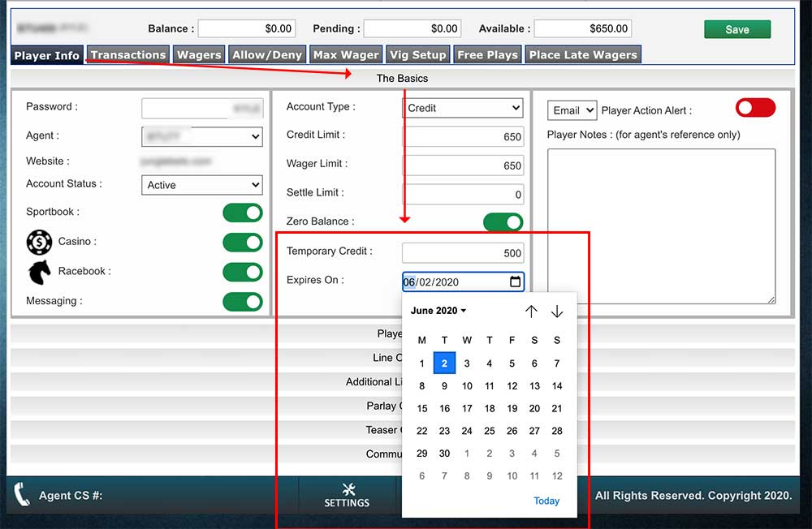This screenshot has height=529, width=812.
Task: Go to next month with the down arrow
Action: pyautogui.click(x=558, y=311)
